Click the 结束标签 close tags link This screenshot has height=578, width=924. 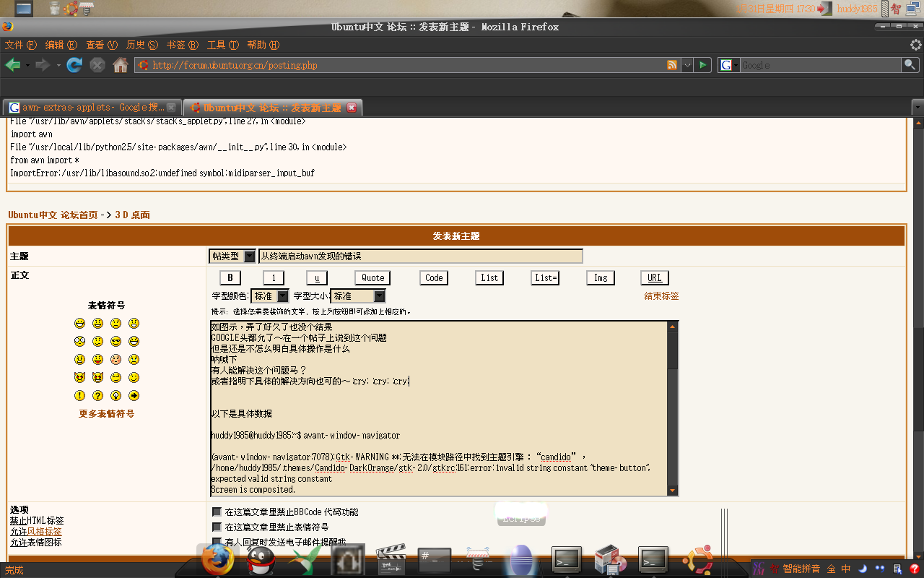click(661, 296)
